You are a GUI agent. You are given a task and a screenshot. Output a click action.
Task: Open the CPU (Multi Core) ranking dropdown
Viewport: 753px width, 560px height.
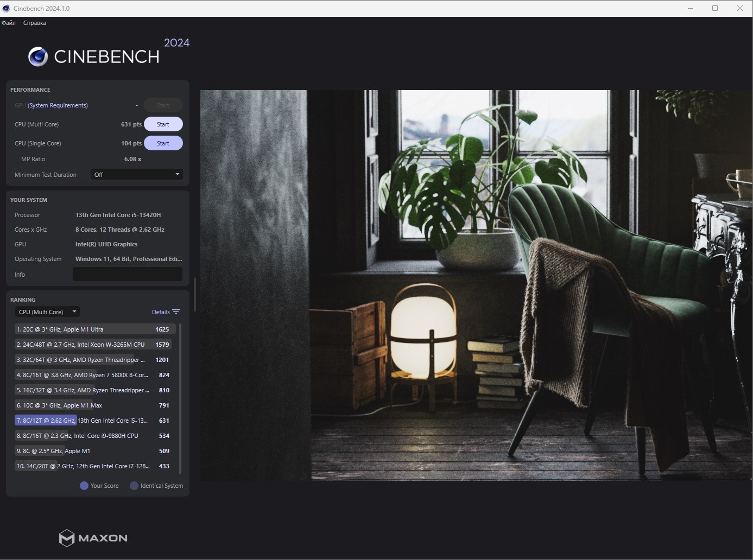(x=48, y=312)
